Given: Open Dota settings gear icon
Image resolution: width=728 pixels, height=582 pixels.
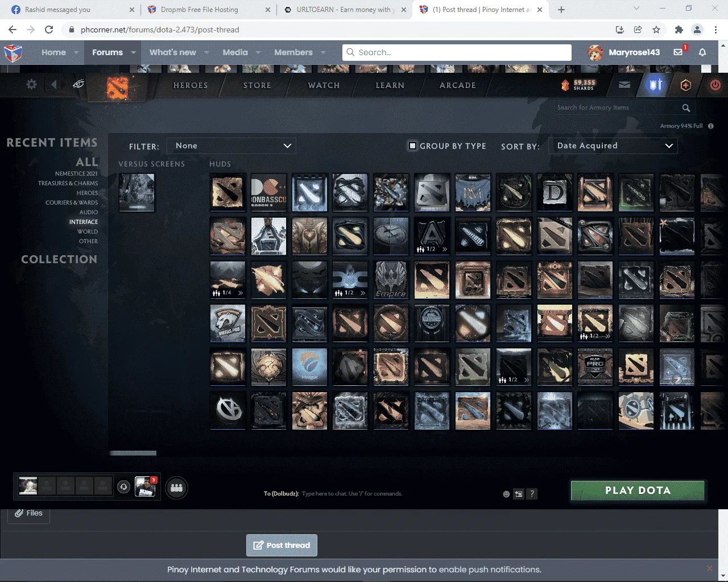Looking at the screenshot, I should point(31,84).
